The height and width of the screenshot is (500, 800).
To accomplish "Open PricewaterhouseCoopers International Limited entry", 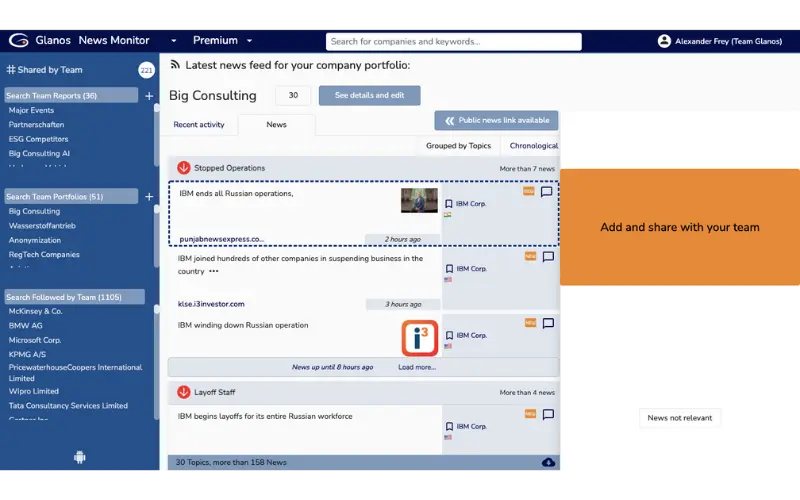I will (75, 373).
